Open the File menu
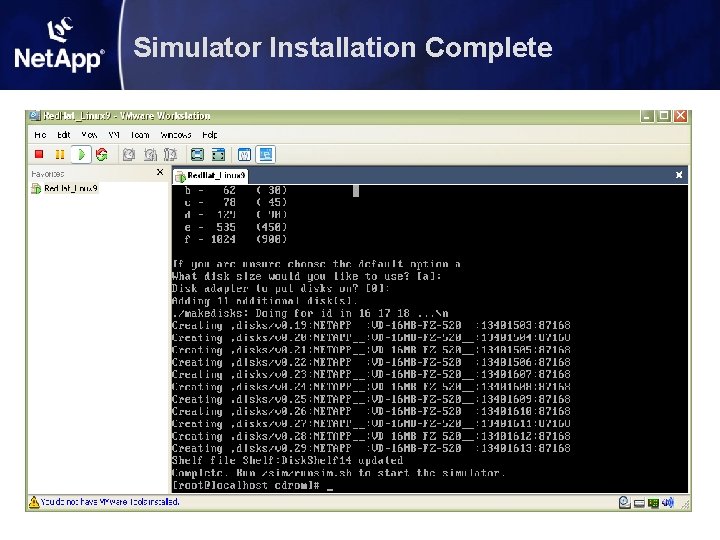The image size is (720, 540). click(40, 135)
